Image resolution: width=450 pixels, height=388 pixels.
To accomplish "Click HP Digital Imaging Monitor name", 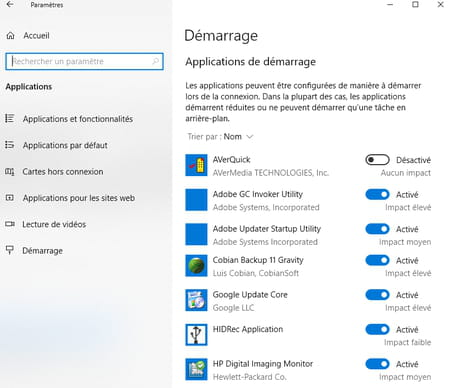I will click(x=263, y=364).
